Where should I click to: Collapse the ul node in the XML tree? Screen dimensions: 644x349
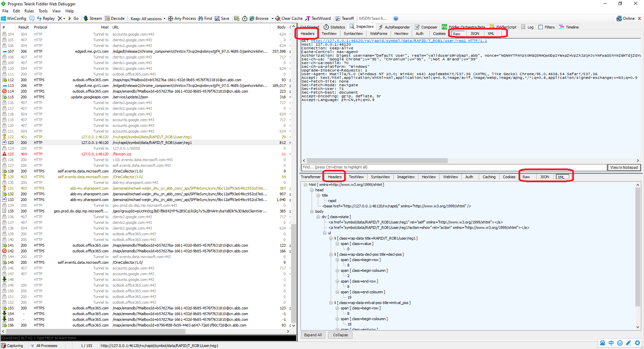(x=324, y=233)
